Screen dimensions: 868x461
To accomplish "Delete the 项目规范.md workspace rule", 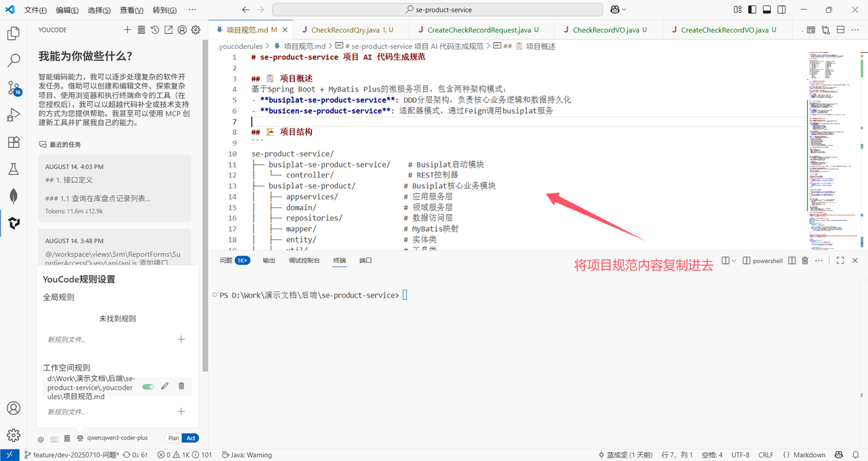I will [x=181, y=386].
